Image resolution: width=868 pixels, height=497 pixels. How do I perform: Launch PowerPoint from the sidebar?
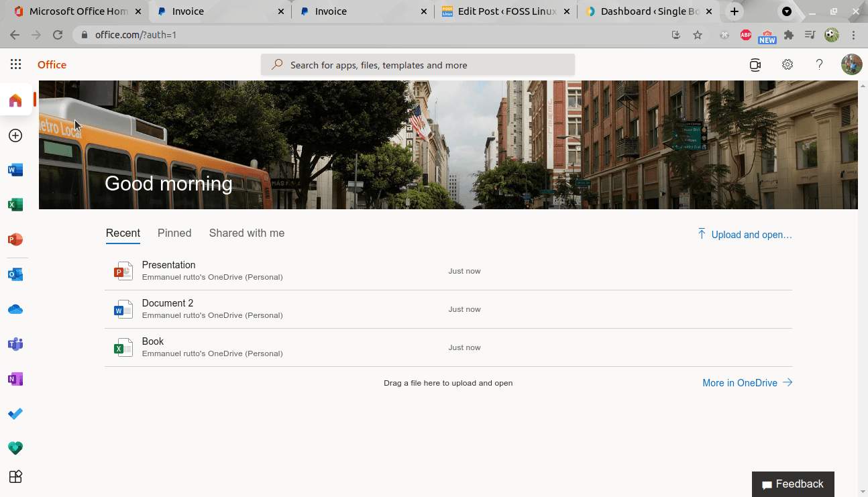click(15, 239)
